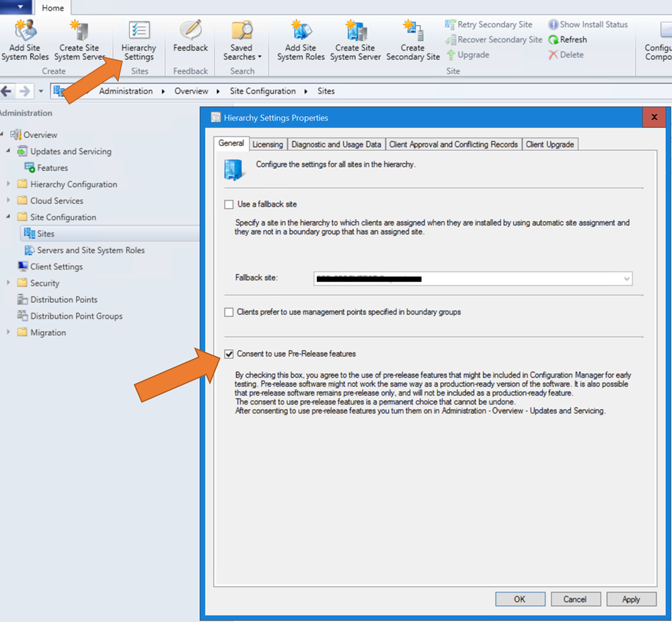
Task: Toggle Consent to use Pre-Release features
Action: [229, 354]
